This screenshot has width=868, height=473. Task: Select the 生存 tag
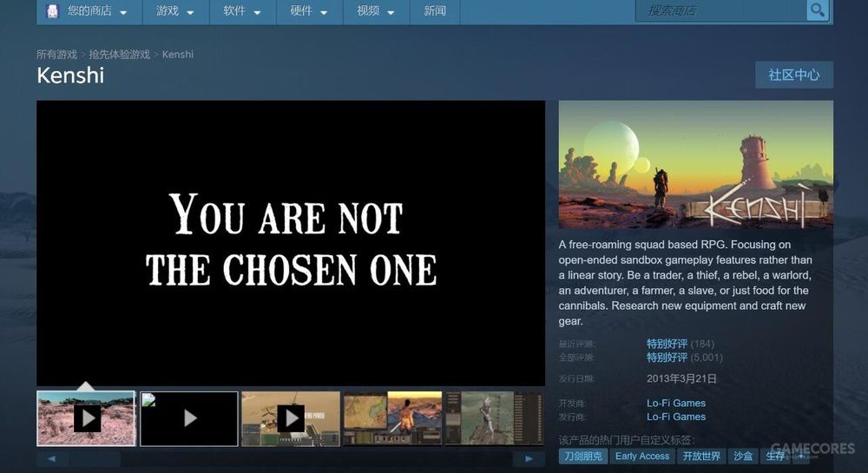[x=775, y=457]
